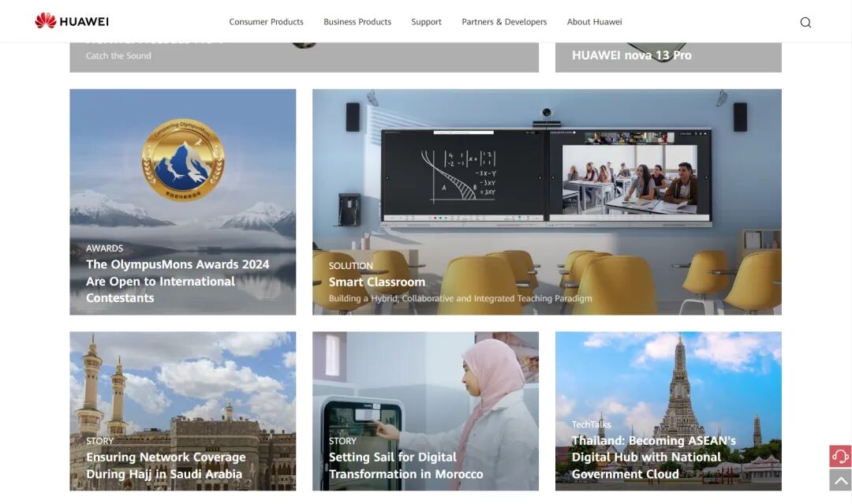The width and height of the screenshot is (852, 504).
Task: Open Digital Transformation in Morocco story
Action: (405, 465)
